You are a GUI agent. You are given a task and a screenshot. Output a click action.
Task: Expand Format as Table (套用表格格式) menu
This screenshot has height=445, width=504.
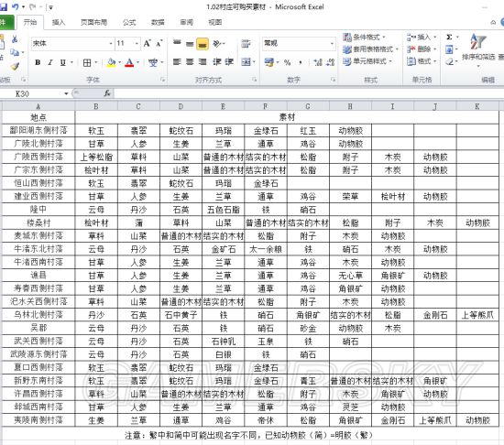tap(370, 49)
